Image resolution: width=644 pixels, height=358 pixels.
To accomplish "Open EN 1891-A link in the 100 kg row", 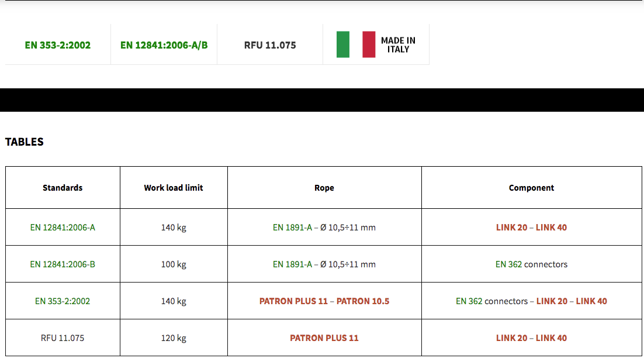I will point(292,264).
